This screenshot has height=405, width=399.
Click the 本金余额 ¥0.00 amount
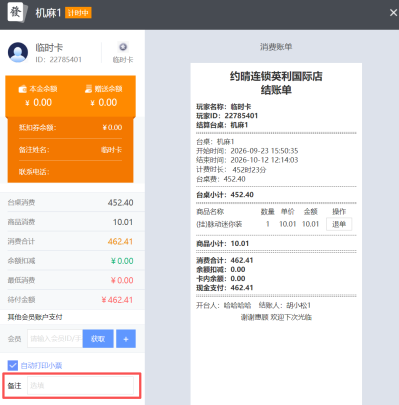click(39, 102)
